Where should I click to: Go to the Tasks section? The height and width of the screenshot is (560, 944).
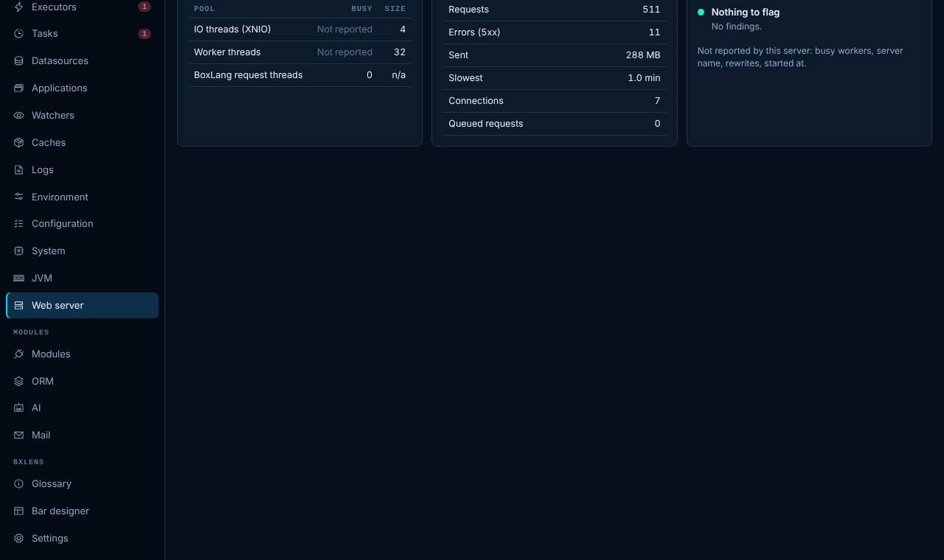(82, 34)
